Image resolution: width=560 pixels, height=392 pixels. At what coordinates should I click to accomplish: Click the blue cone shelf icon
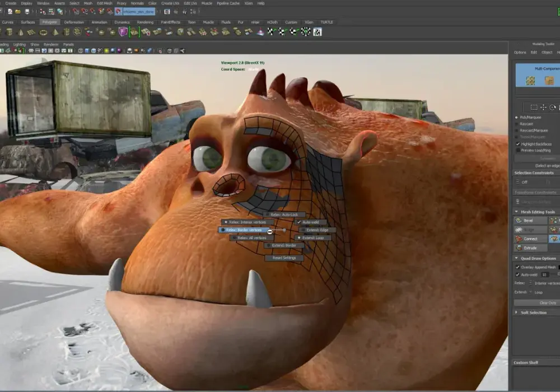[261, 32]
